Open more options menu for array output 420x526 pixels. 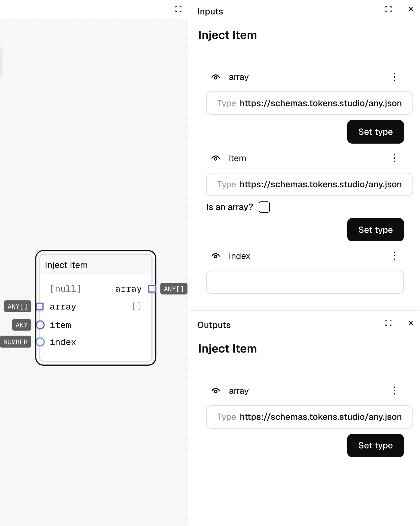tap(395, 391)
